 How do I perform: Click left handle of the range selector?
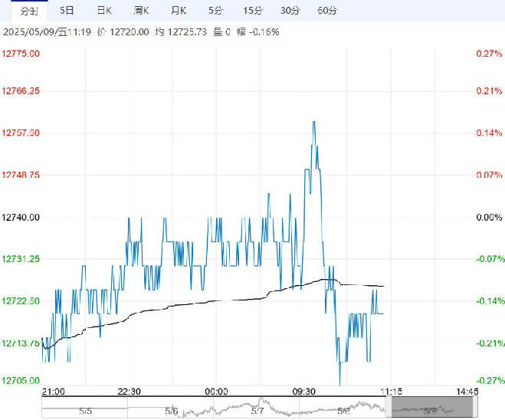pyautogui.click(x=389, y=408)
